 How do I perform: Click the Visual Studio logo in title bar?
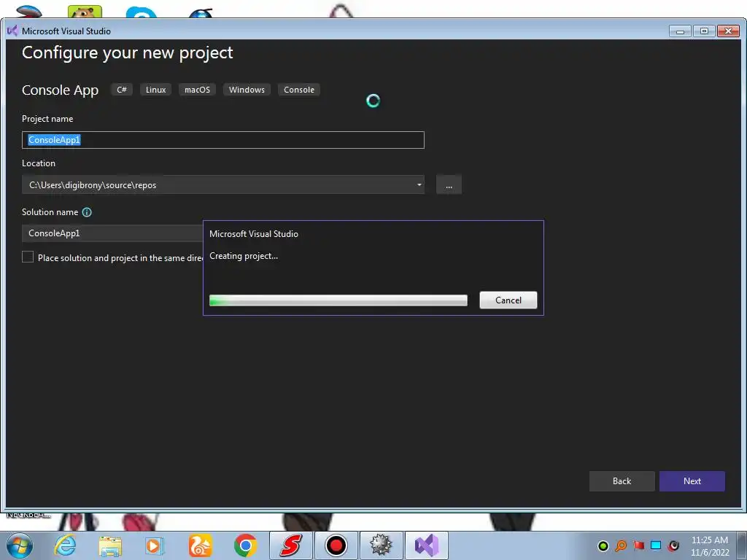click(12, 31)
